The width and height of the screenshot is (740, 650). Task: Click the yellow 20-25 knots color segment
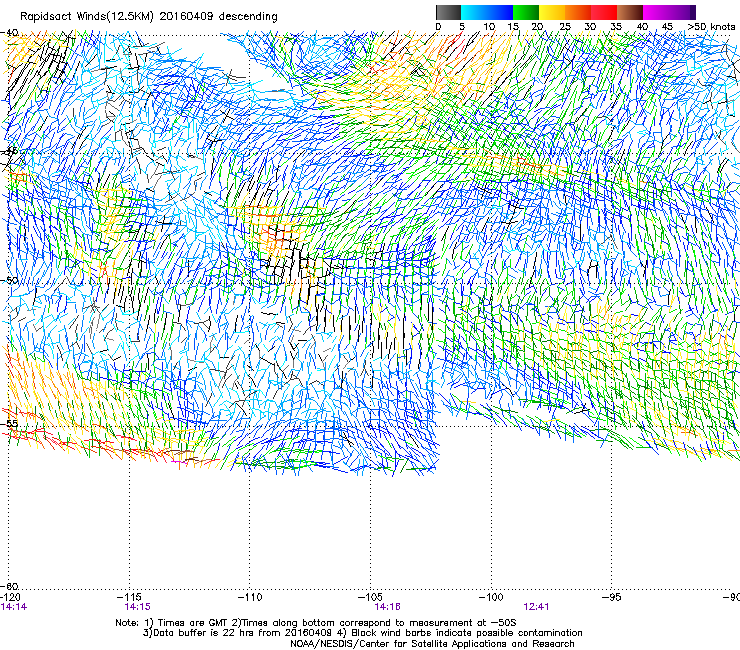tap(552, 12)
